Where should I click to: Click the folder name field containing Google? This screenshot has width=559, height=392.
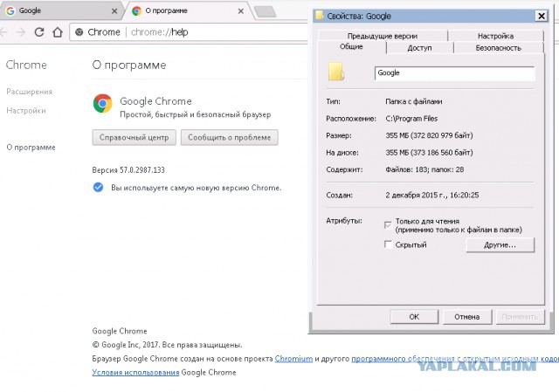[x=454, y=73]
